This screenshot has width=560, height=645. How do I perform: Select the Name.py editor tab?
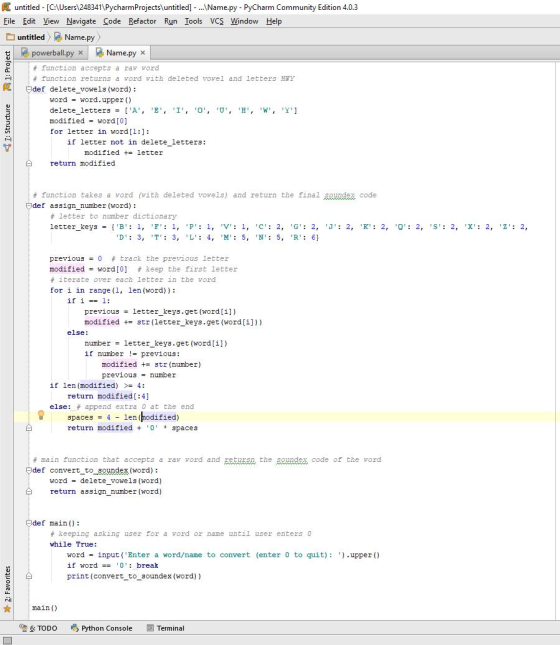pyautogui.click(x=121, y=53)
